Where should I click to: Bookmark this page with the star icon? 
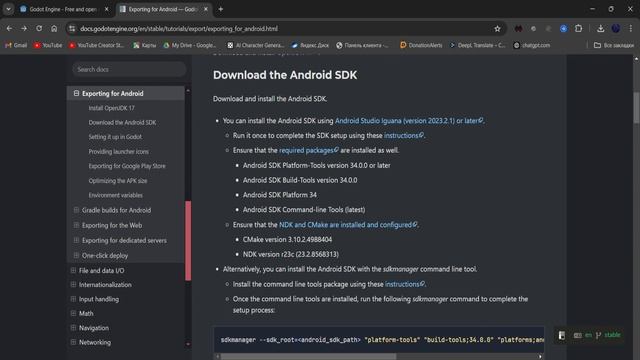(x=497, y=29)
